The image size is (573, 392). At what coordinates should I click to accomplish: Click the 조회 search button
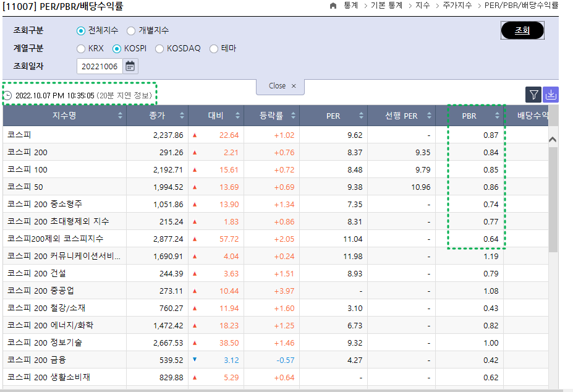[x=522, y=30]
